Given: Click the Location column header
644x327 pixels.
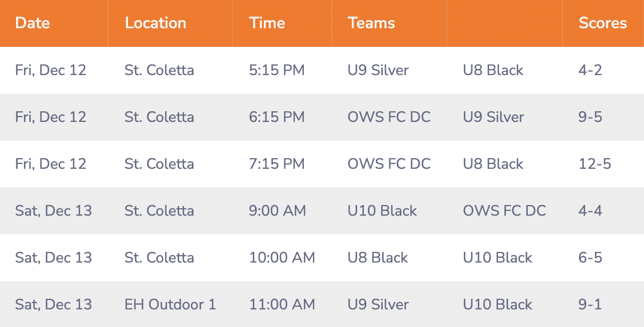Looking at the screenshot, I should click(x=156, y=23).
